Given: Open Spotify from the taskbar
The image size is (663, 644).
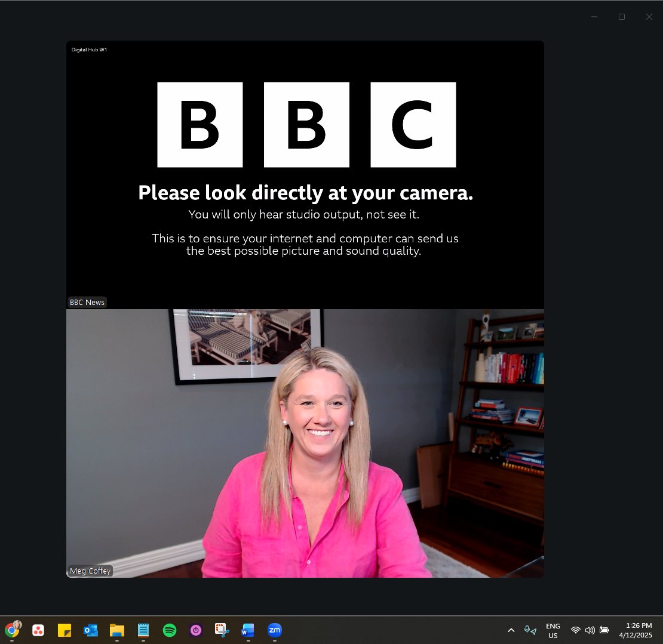Looking at the screenshot, I should click(x=170, y=630).
